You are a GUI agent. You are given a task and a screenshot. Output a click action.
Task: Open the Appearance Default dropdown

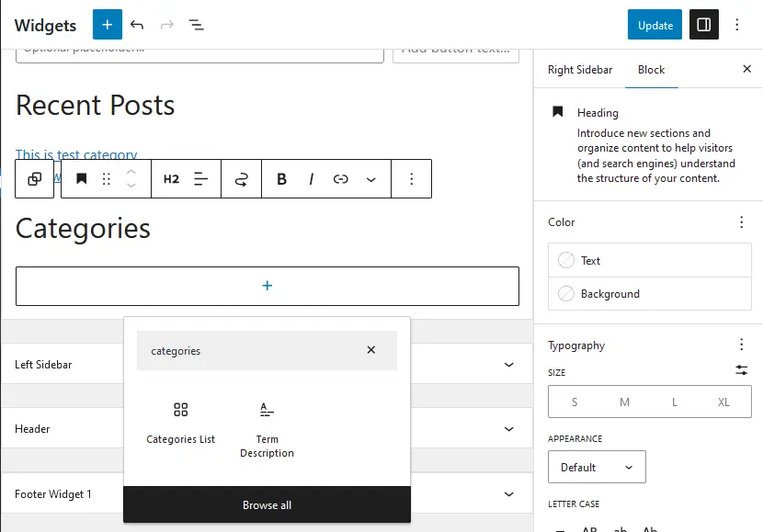tap(597, 467)
